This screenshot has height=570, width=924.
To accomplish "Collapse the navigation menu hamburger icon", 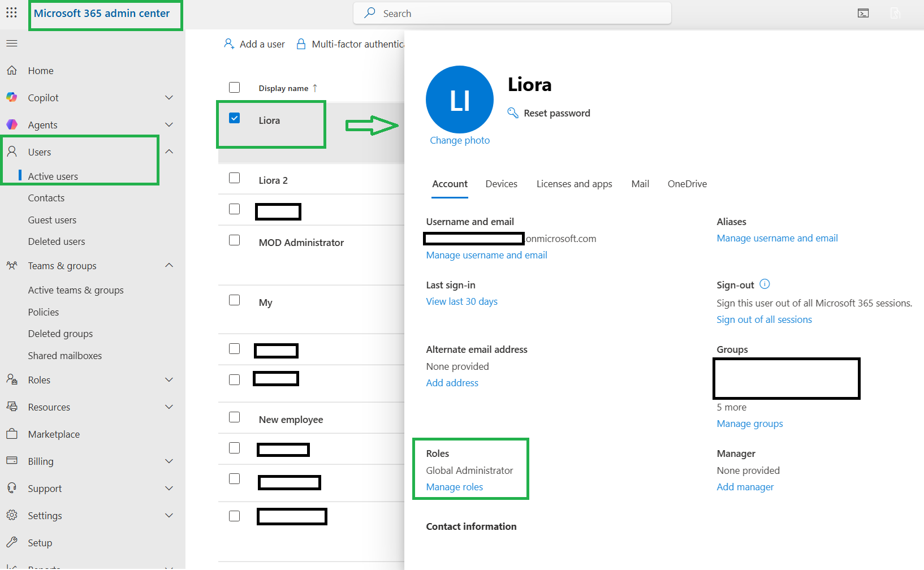I will pos(12,44).
